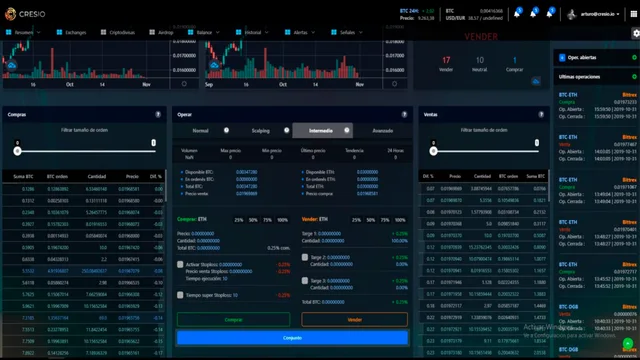Open the grid apps icon at top right
The height and width of the screenshot is (360, 640).
(634, 14)
